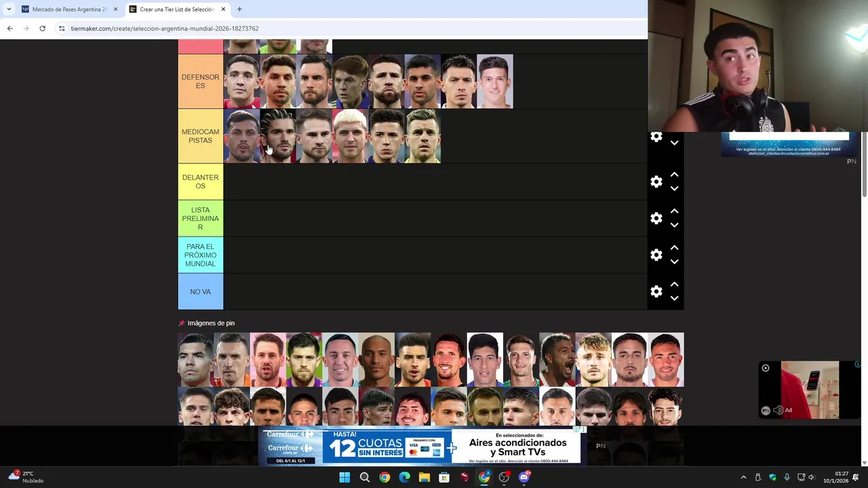Screen dimensions: 868x488
Task: Open settings gear for PARA EL PRÓXIMO MUNDIAL tier
Action: [656, 255]
